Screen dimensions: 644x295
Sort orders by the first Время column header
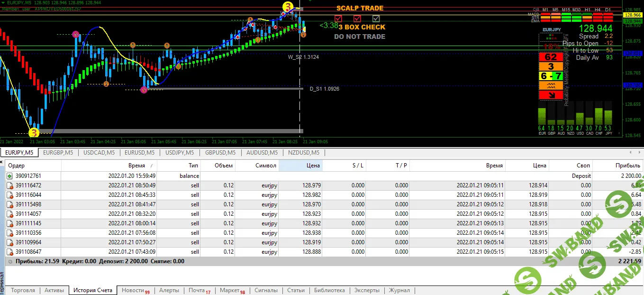[136, 166]
